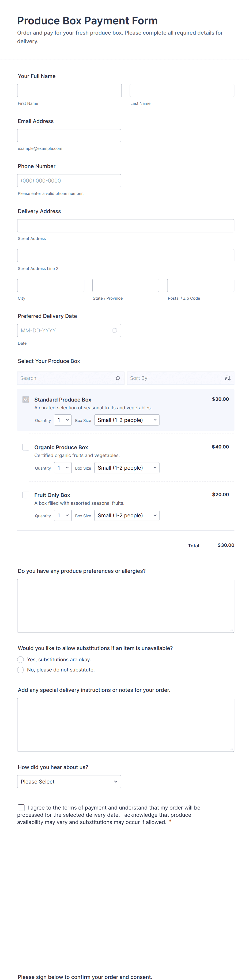Screen dimensions: 249x980
Task: Open How did you hear about us dropdown
Action: (x=69, y=781)
